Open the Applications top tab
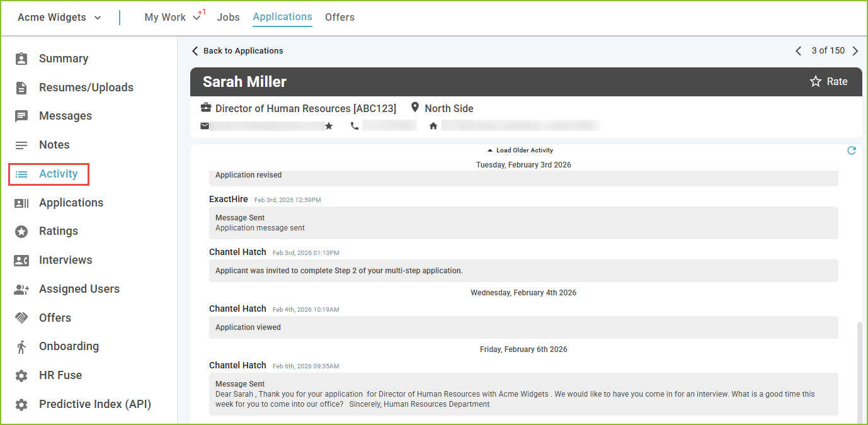The width and height of the screenshot is (868, 425). 282,17
